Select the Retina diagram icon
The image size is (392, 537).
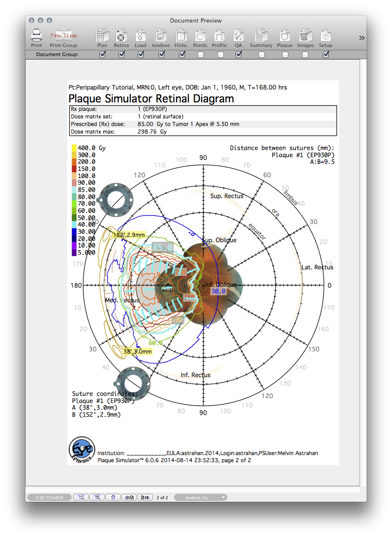[x=121, y=35]
